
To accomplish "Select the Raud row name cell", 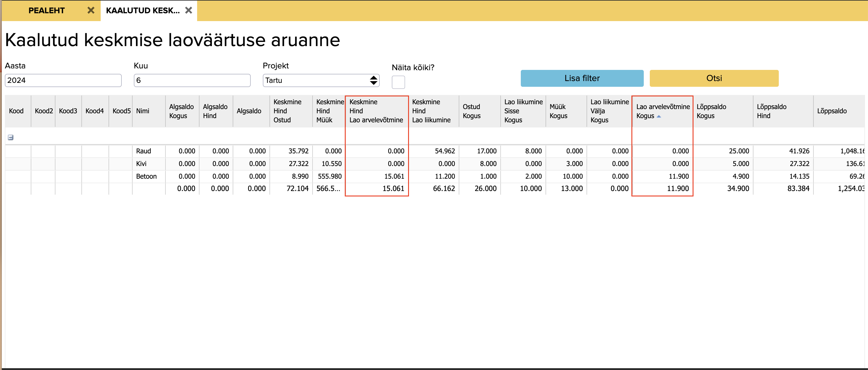I will pos(144,151).
